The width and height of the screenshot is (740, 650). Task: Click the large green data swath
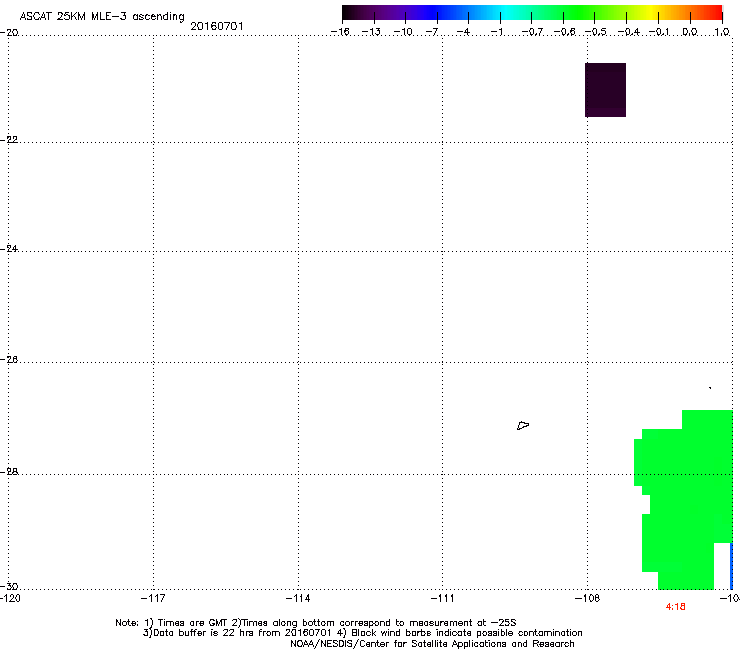(683, 499)
